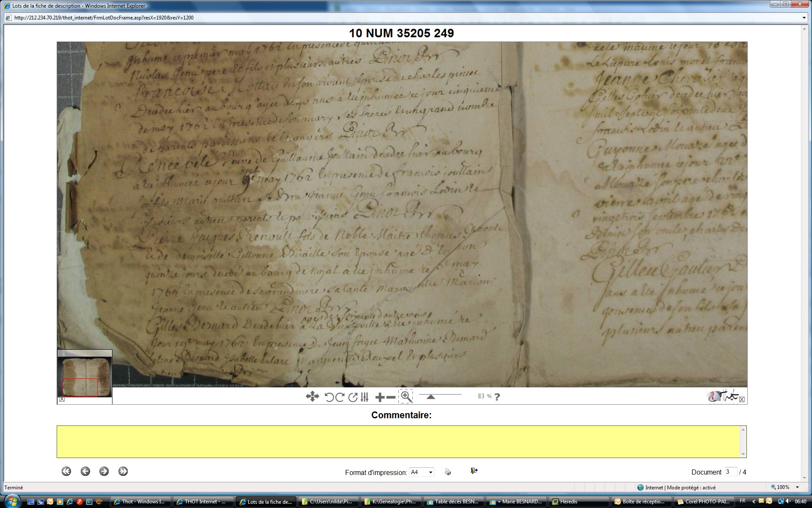This screenshot has width=812, height=508.
Task: Zoom in with the plus icon
Action: click(380, 397)
